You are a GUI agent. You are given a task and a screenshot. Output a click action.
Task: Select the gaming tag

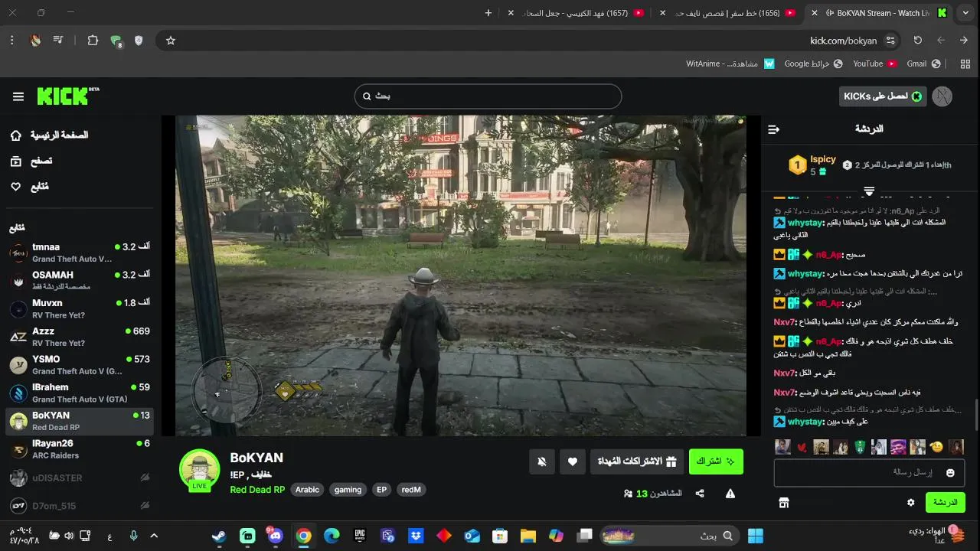[348, 490]
